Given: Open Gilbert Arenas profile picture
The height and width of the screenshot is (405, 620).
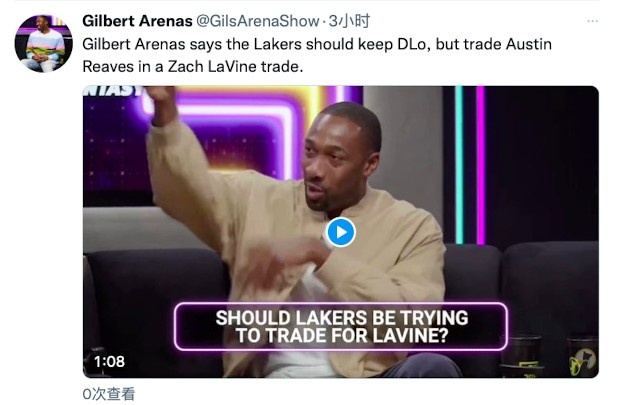Looking at the screenshot, I should point(43,44).
